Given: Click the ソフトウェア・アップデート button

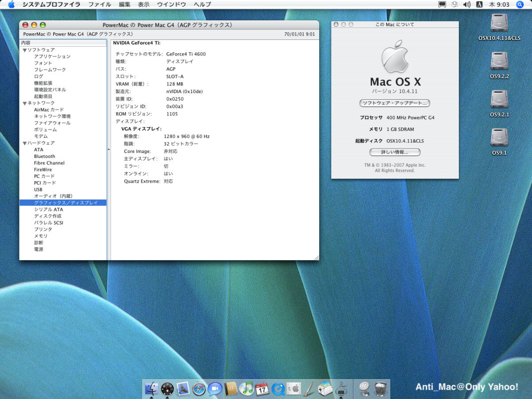Looking at the screenshot, I should pos(395,103).
